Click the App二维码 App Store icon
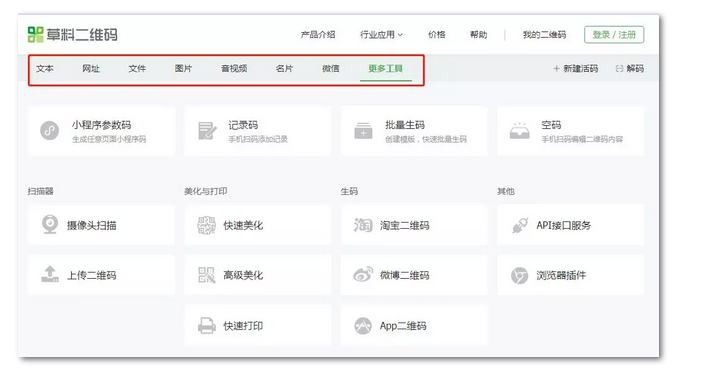Screen dimensions: 702x376 363,326
